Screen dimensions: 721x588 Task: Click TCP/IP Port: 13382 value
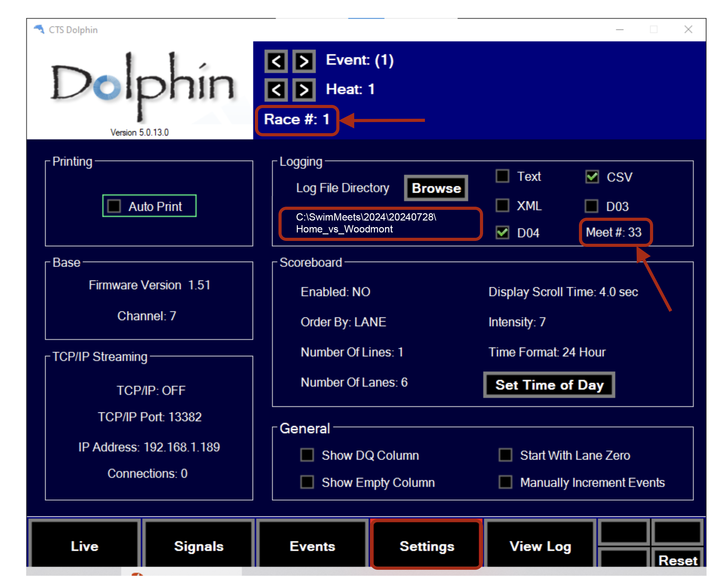(x=150, y=417)
